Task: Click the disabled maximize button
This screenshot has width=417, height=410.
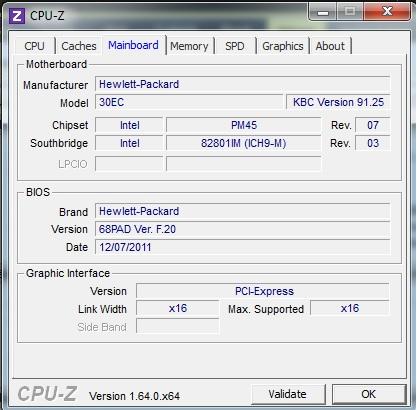Action: pos(350,12)
